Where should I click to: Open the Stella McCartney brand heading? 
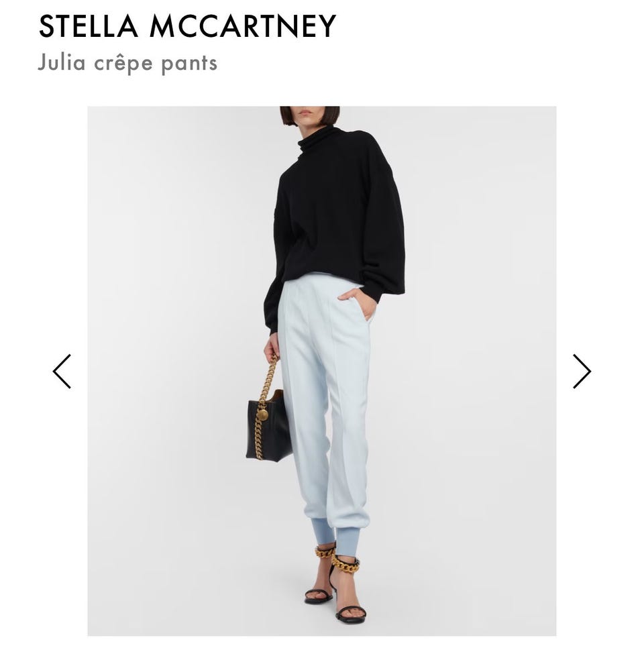click(x=187, y=26)
